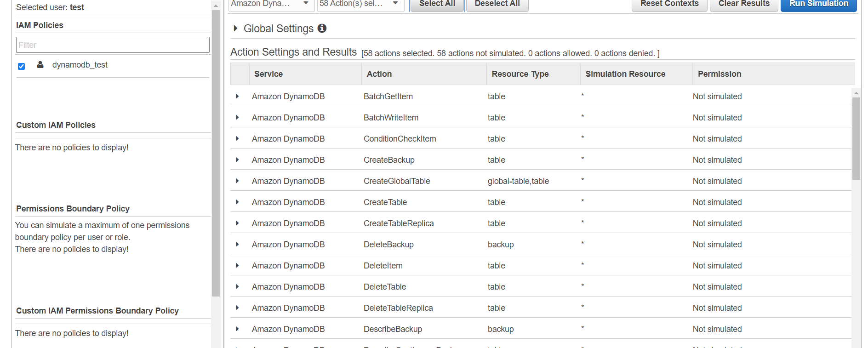Expand the Global Settings section
The width and height of the screenshot is (868, 348).
pos(235,28)
